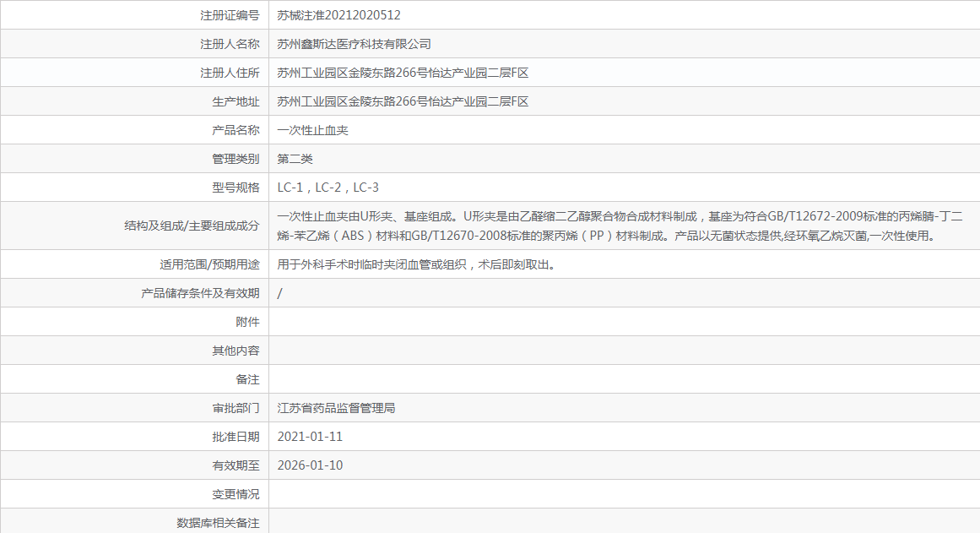Click the 变更情况 label
Screen dimensions: 980x533
[236, 494]
